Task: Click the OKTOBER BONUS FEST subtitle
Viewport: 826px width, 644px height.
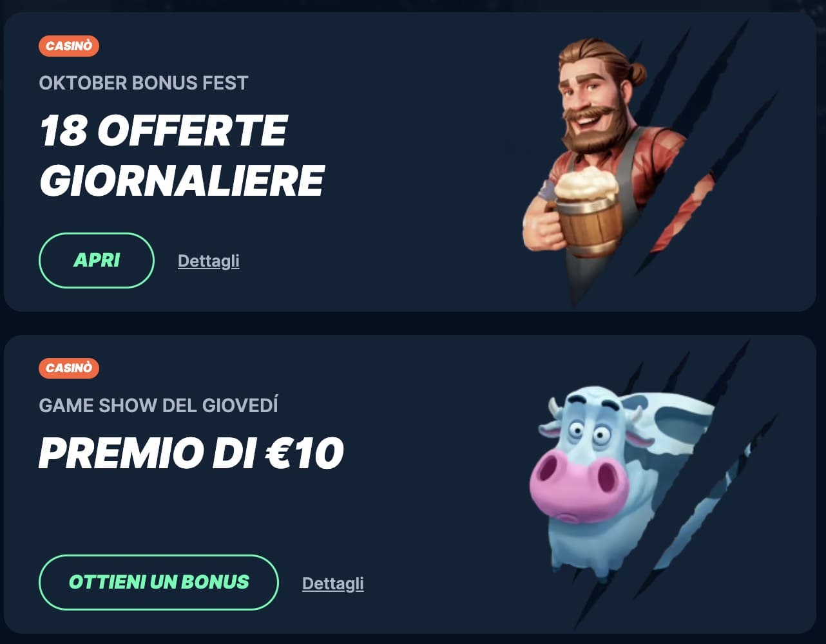Action: (x=144, y=83)
